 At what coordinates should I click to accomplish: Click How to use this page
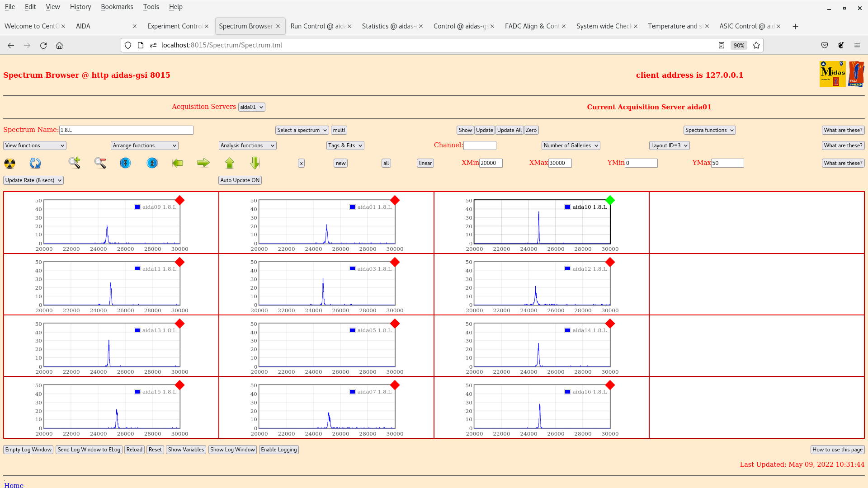837,450
